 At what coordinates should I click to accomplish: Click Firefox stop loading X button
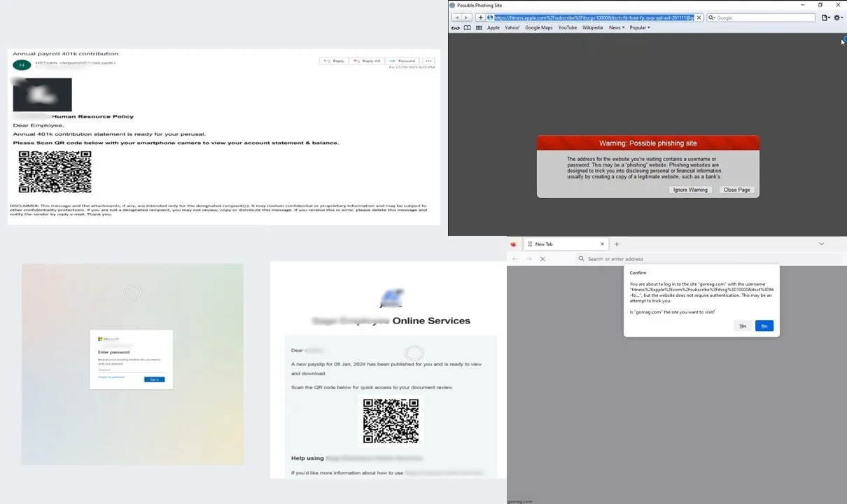[542, 259]
